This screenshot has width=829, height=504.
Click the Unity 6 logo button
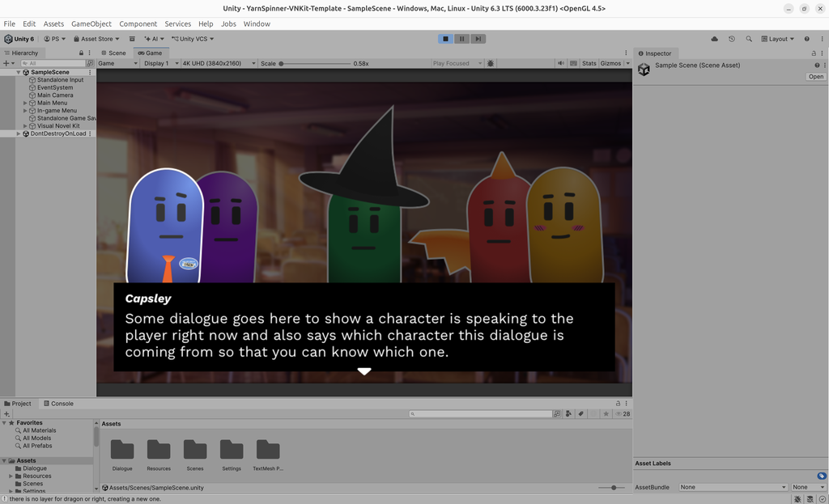coord(19,39)
